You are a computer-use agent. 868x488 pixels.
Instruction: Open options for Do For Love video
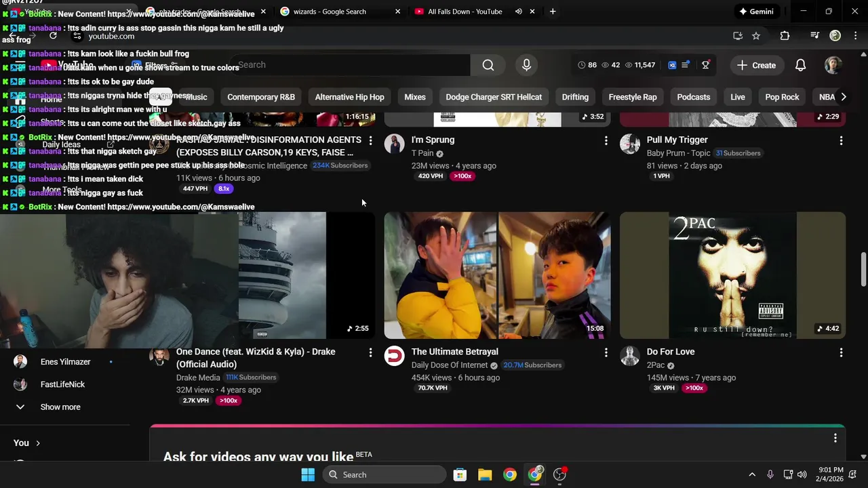(x=841, y=352)
